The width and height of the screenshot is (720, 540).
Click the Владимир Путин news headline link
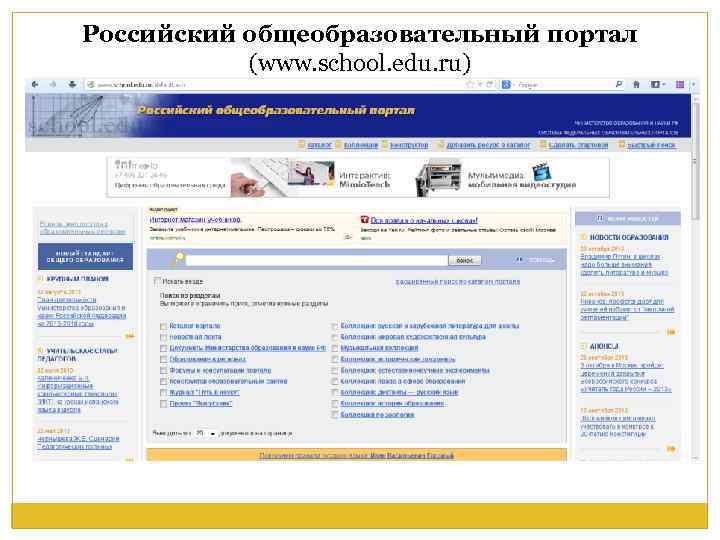point(624,264)
